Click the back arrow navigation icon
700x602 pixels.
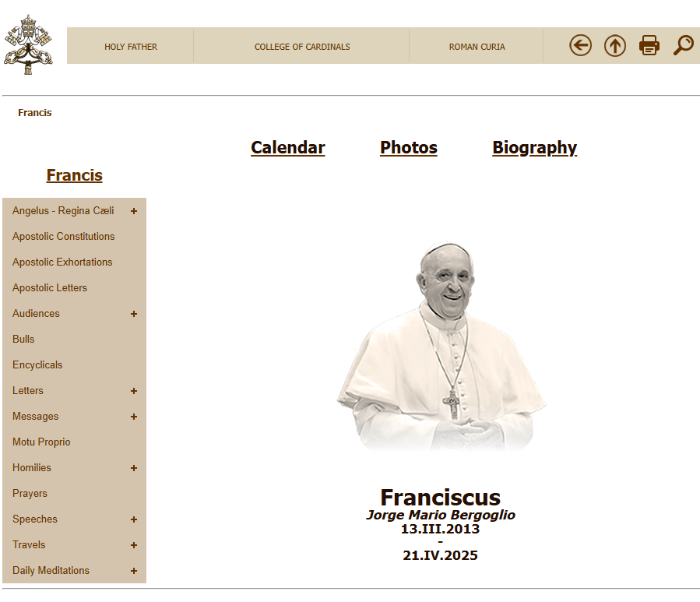click(580, 45)
